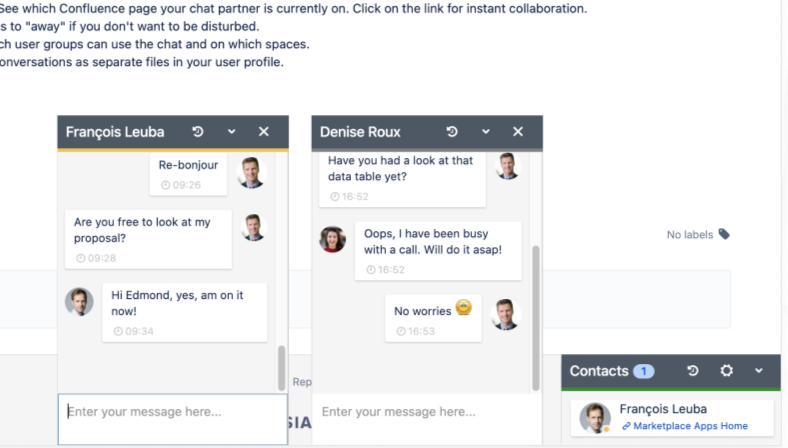Screen dimensions: 788x448
Task: Open Contacts panel settings gear
Action: pos(727,371)
